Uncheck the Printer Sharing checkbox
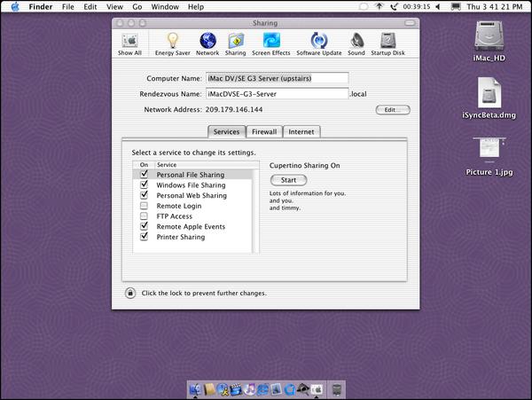This screenshot has height=400, width=532. click(145, 237)
